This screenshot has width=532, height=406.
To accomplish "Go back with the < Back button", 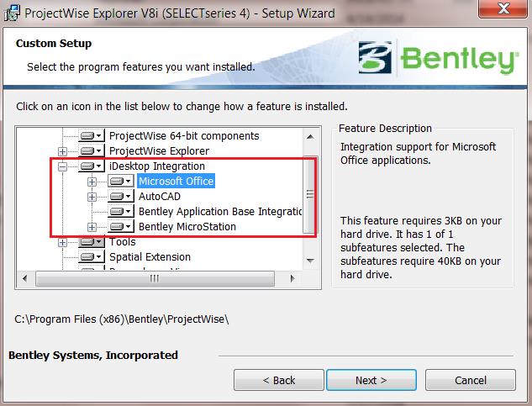I will (279, 380).
